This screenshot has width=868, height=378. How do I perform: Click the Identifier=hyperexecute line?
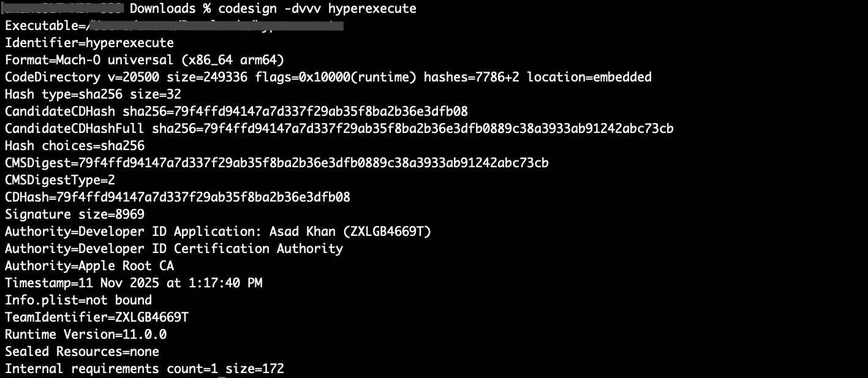tap(89, 43)
